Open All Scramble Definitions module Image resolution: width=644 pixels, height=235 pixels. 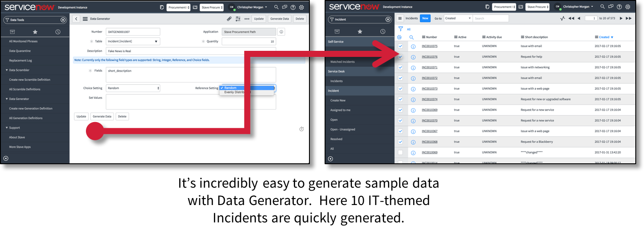(x=25, y=89)
